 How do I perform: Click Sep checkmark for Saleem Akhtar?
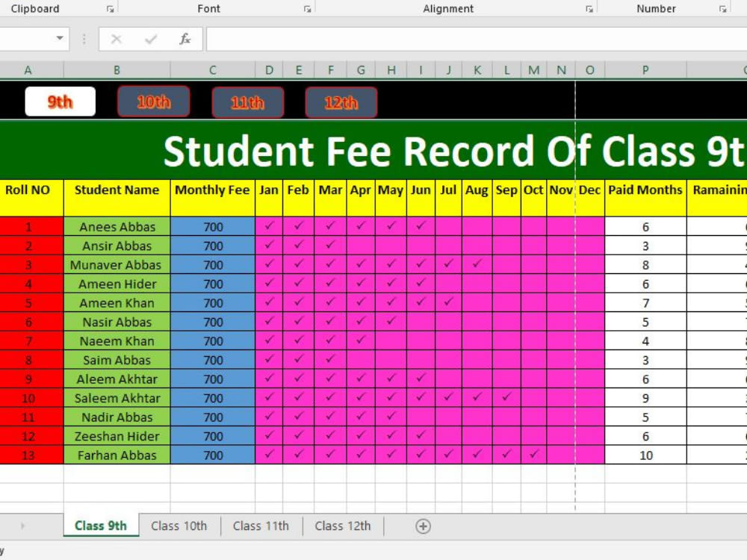[507, 398]
